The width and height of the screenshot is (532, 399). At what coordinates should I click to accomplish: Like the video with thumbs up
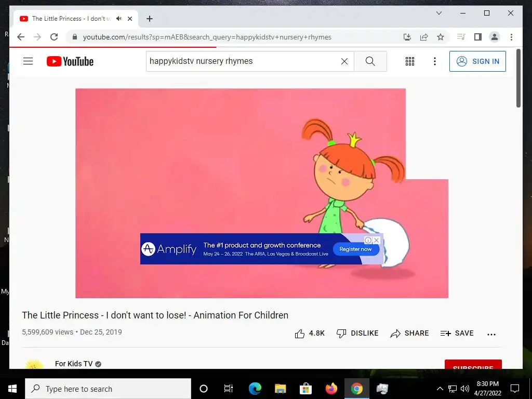[310, 334]
